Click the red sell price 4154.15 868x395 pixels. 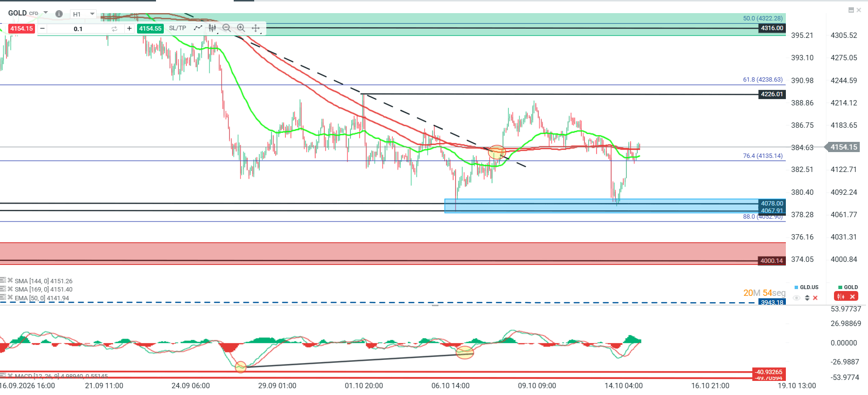(x=21, y=29)
